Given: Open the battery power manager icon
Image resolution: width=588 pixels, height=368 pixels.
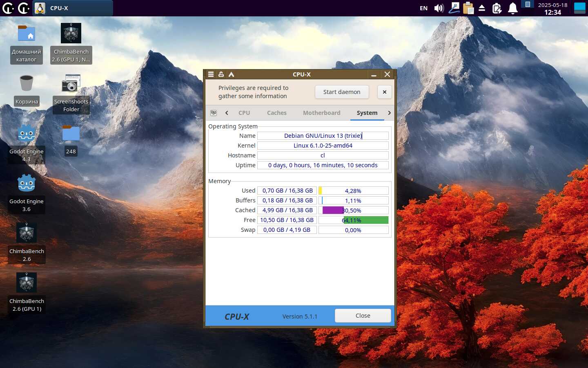Looking at the screenshot, I should coord(497,8).
